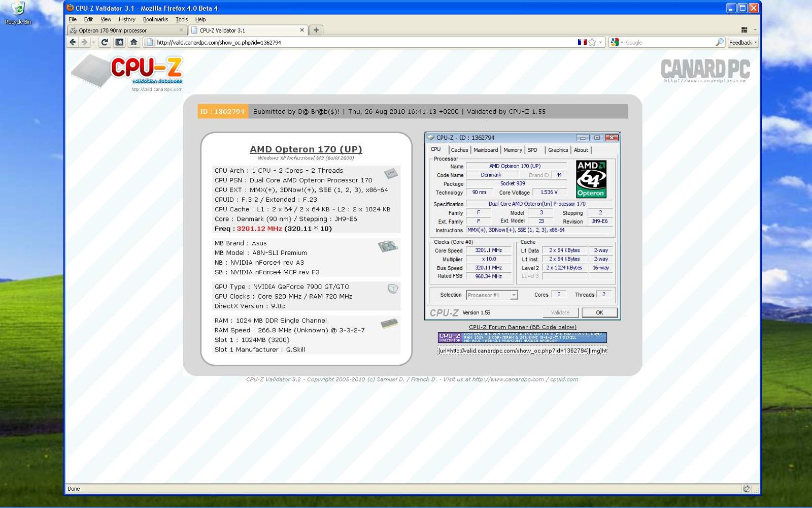Close the Opteron 170 90nm processor tab
Image resolution: width=812 pixels, height=508 pixels.
[x=181, y=30]
